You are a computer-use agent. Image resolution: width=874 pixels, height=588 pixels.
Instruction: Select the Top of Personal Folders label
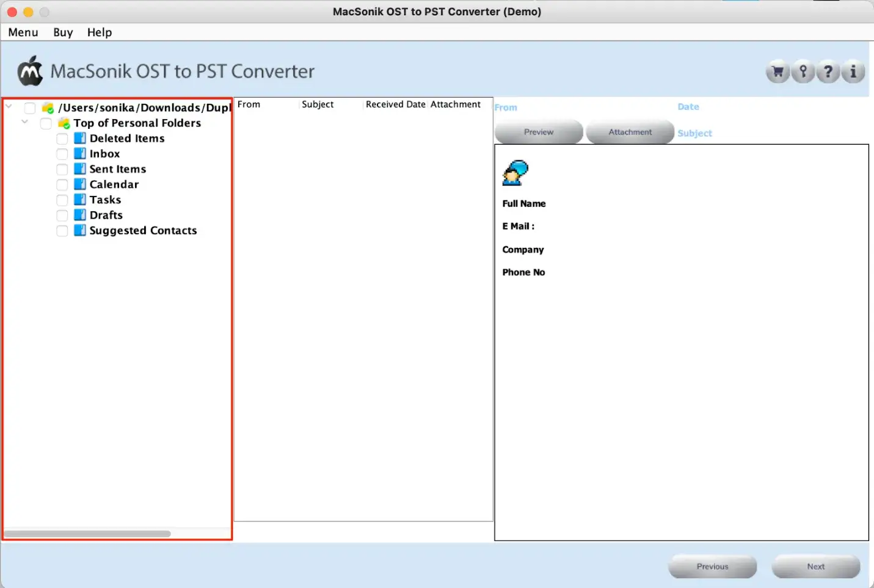137,123
